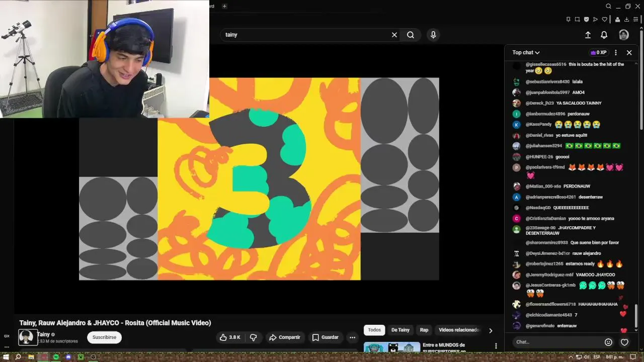This screenshot has width=644, height=362.
Task: Click the live chat scrollbar
Action: point(636,316)
